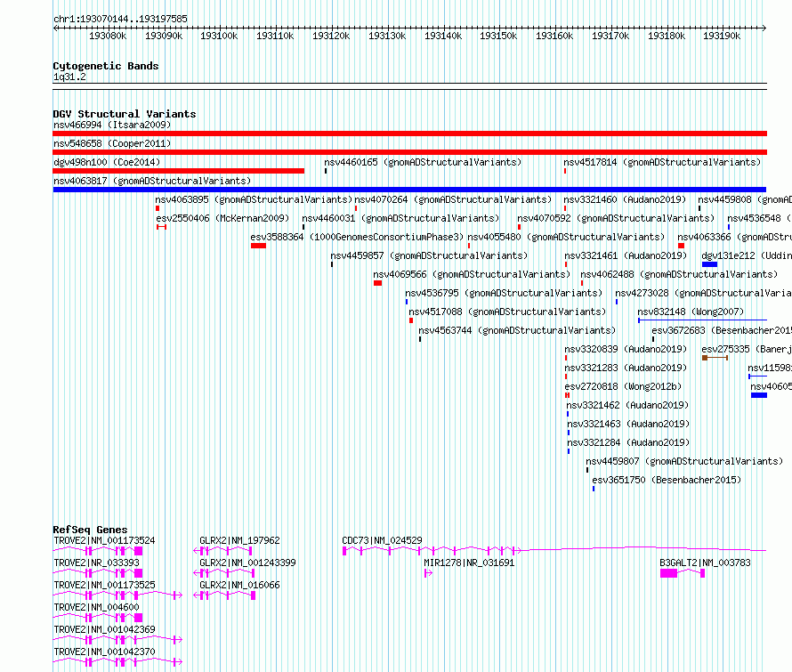Open TROVE2|NM_001042369 gene label

pos(104,629)
